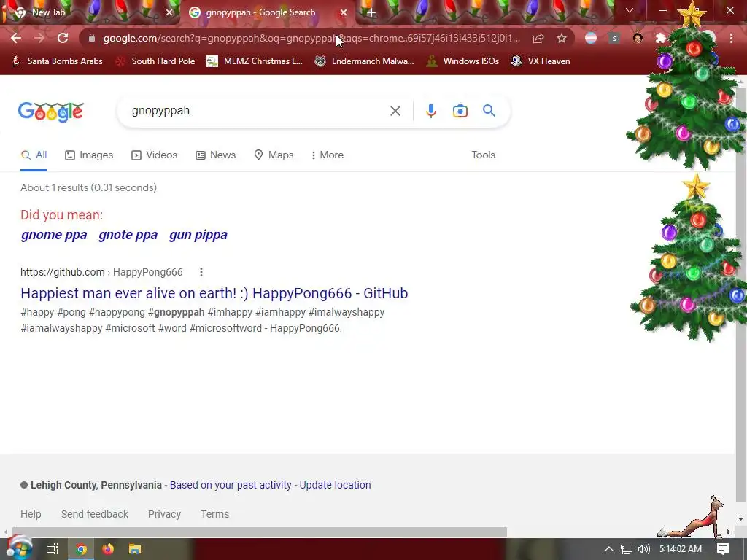
Task: Open Endermanch Malware bookmark
Action: [365, 61]
